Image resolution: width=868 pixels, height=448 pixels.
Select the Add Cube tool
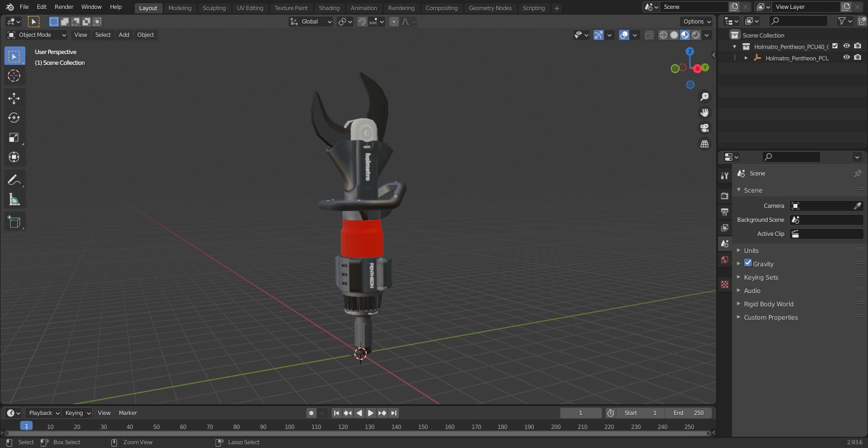coord(14,222)
